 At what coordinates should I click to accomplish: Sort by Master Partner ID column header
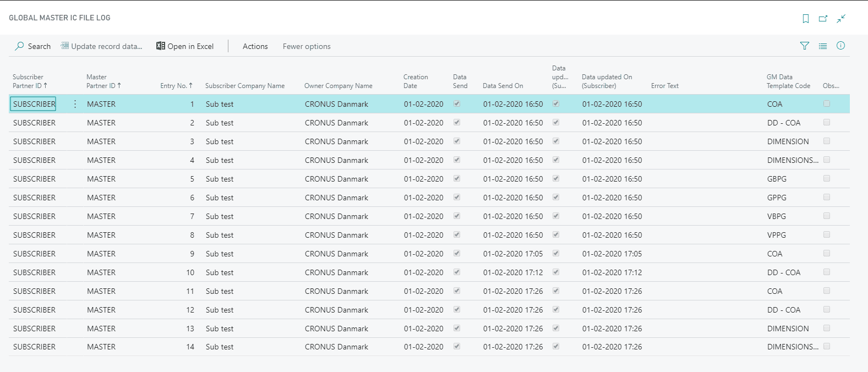103,81
